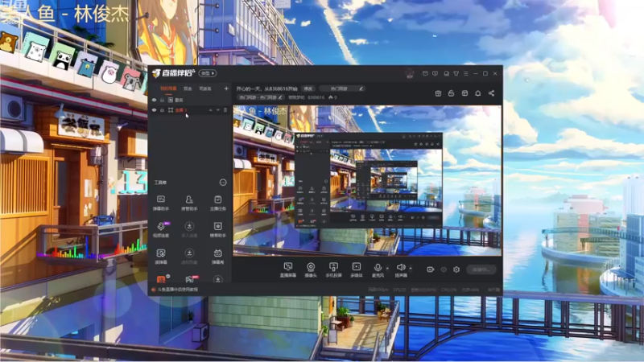Click the orange tool icon in bottom toolbox row
This screenshot has height=362, width=644.
[x=162, y=279]
